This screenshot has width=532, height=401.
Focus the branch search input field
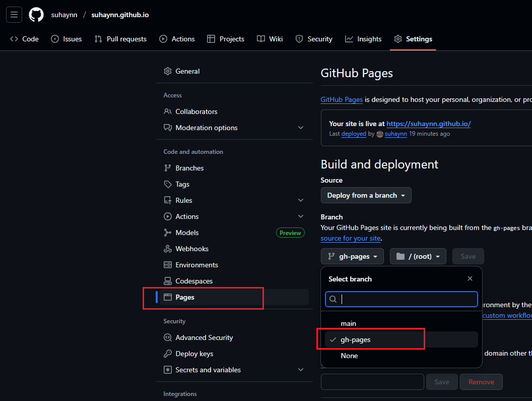tap(407, 299)
